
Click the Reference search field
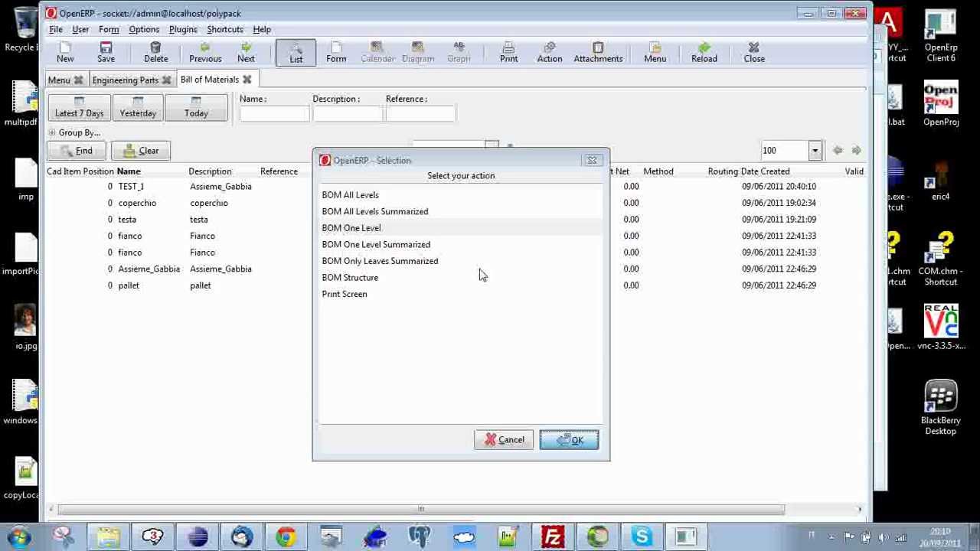[420, 113]
